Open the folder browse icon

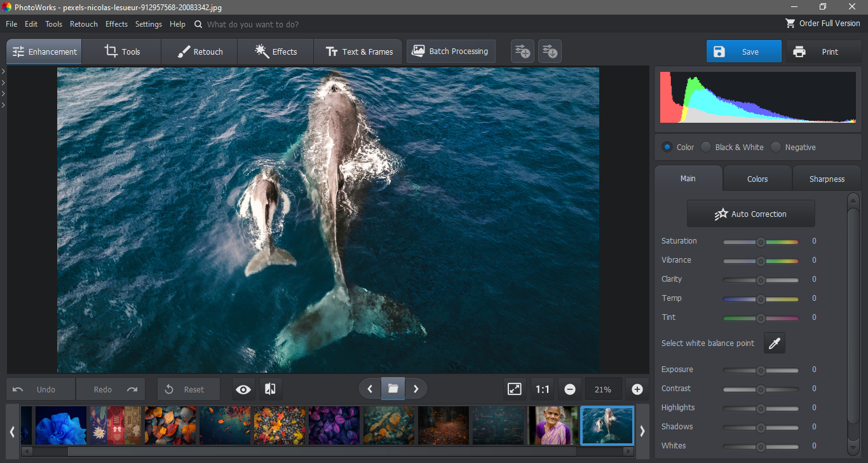pos(393,389)
